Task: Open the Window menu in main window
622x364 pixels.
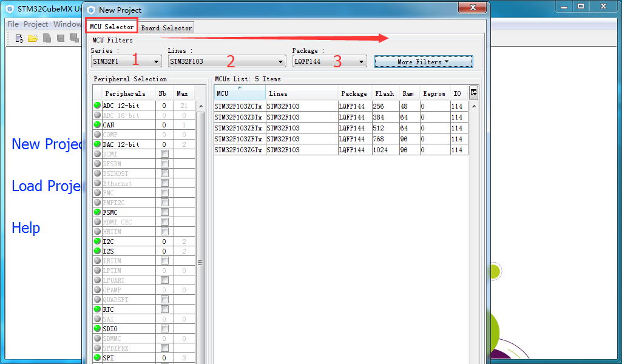Action: point(67,24)
